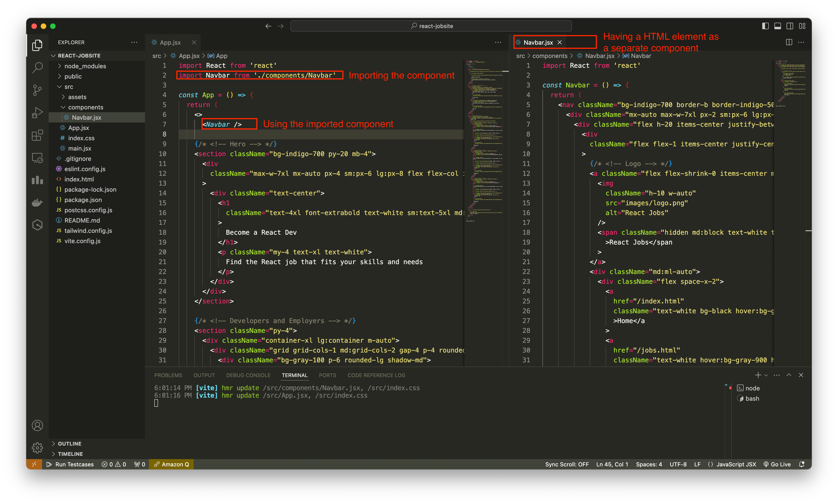Image resolution: width=838 pixels, height=504 pixels.
Task: Select the node terminal session
Action: point(748,388)
